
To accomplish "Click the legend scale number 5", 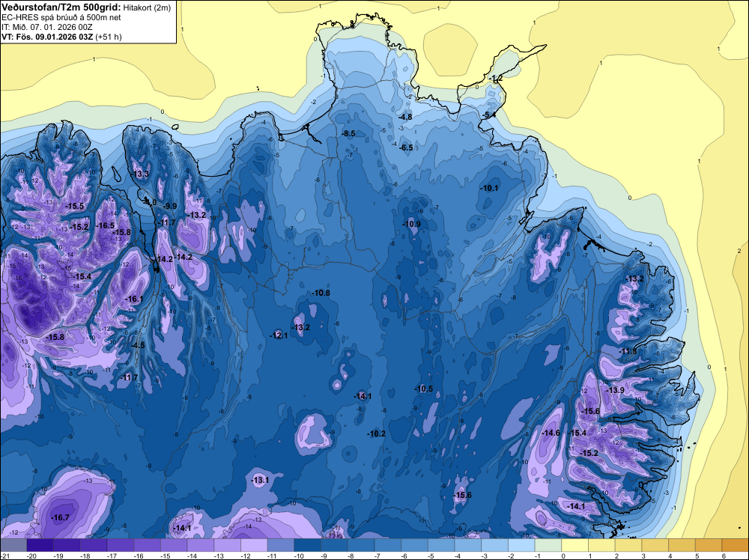I will pyautogui.click(x=697, y=556).
